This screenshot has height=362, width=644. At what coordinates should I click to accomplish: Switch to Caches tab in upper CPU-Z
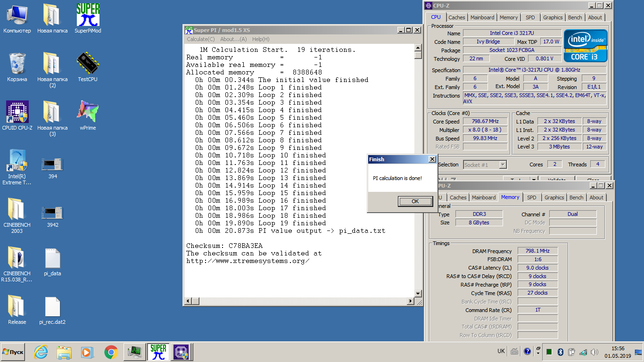point(456,17)
